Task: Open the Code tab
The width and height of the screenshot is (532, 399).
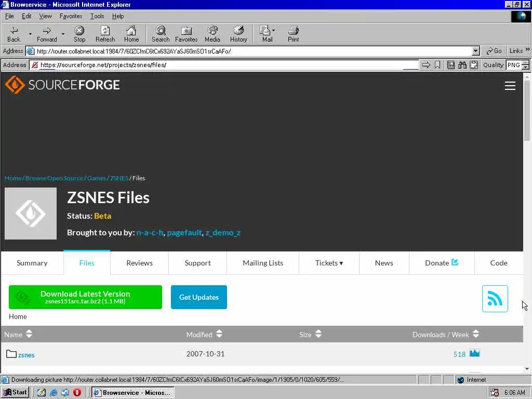Action: click(499, 263)
